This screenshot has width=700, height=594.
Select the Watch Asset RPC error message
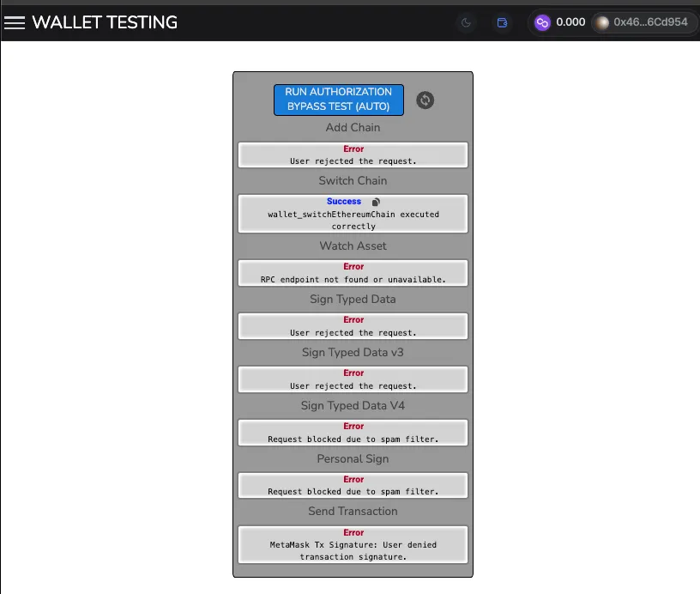(x=353, y=272)
